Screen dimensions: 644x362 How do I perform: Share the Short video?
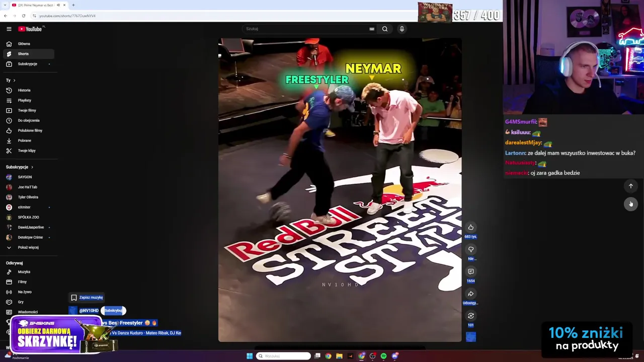[471, 294]
